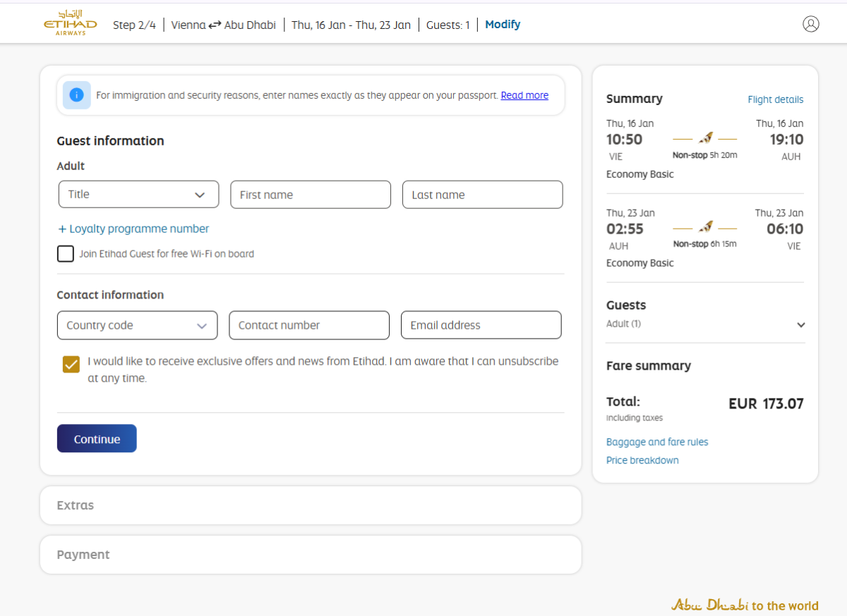Uncheck the exclusive offers and news checkbox
This screenshot has height=616, width=847.
click(71, 364)
